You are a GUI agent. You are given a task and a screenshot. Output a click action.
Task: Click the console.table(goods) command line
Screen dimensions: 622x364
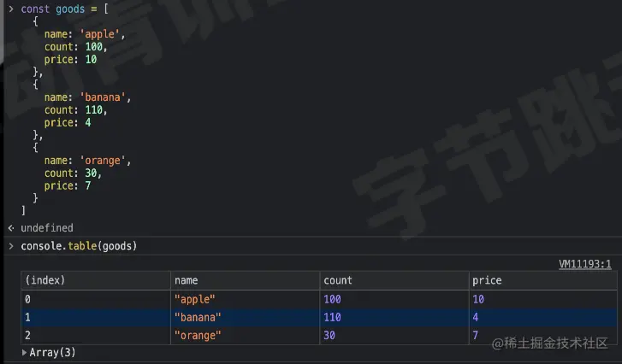(79, 246)
